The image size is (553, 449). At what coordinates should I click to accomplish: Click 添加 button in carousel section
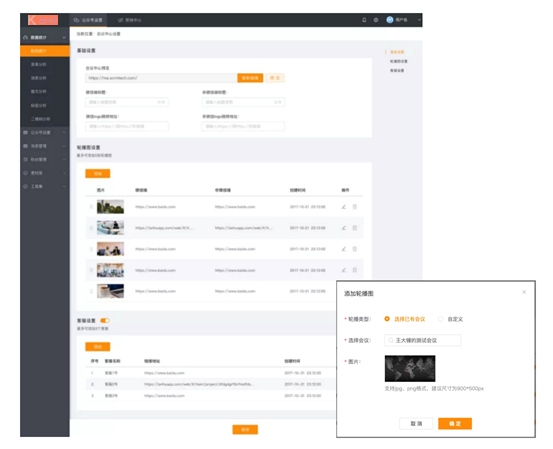point(98,174)
